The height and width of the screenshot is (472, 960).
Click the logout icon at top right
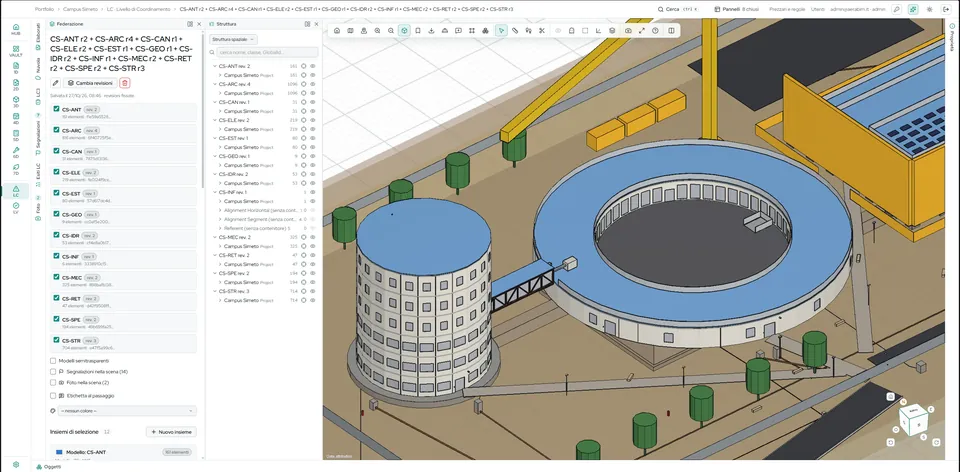[x=945, y=9]
